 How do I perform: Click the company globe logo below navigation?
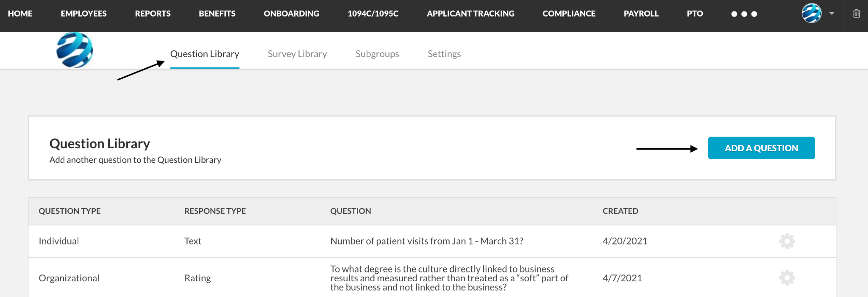75,50
